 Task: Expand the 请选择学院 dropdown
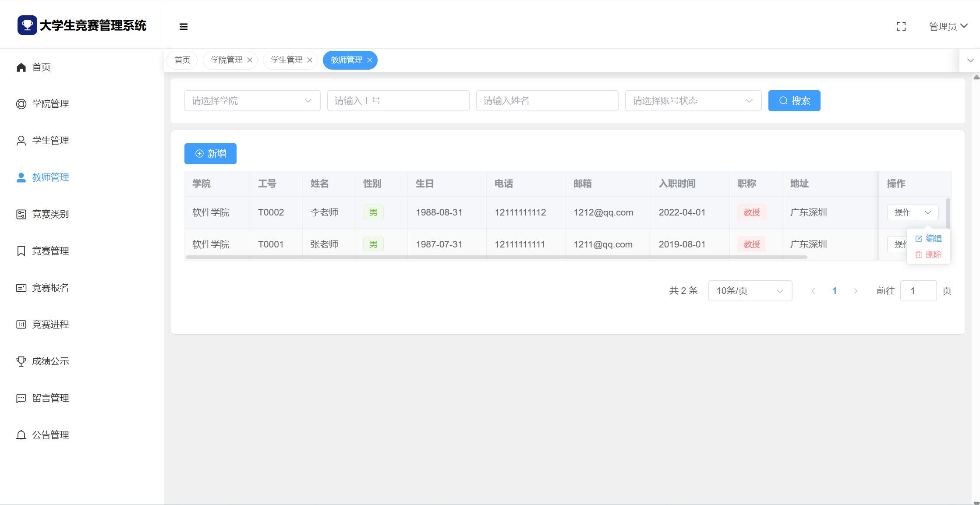(x=252, y=101)
